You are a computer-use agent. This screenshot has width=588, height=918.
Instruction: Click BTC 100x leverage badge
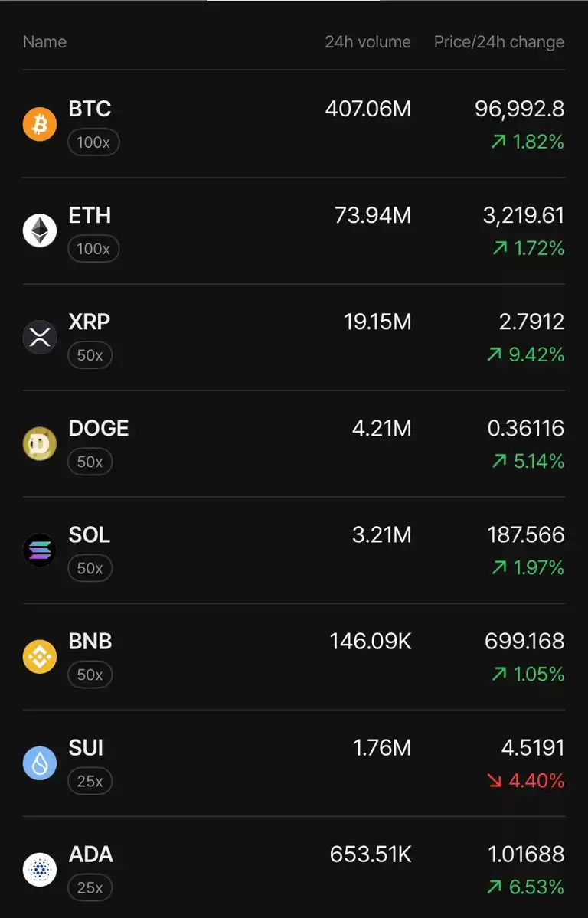(x=93, y=142)
